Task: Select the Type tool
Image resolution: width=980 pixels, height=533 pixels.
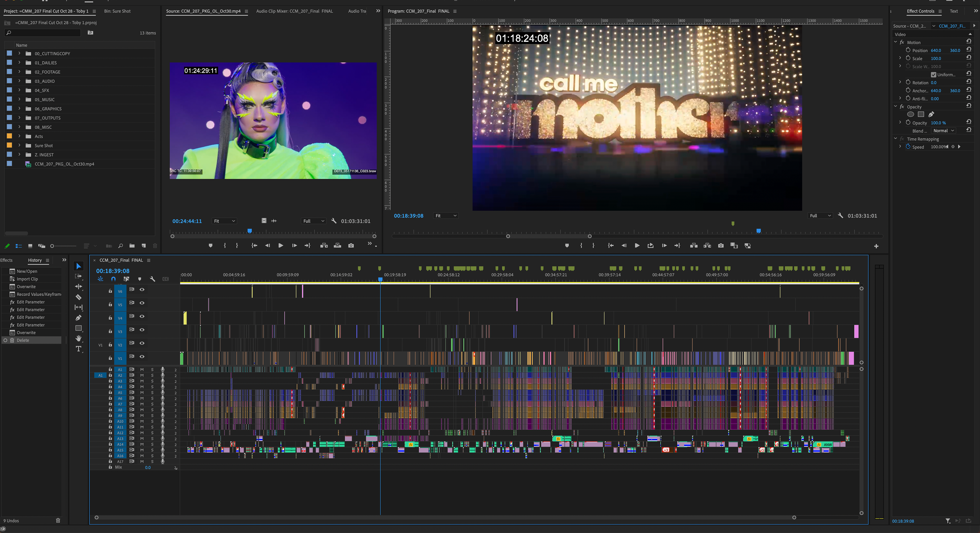Action: 78,349
